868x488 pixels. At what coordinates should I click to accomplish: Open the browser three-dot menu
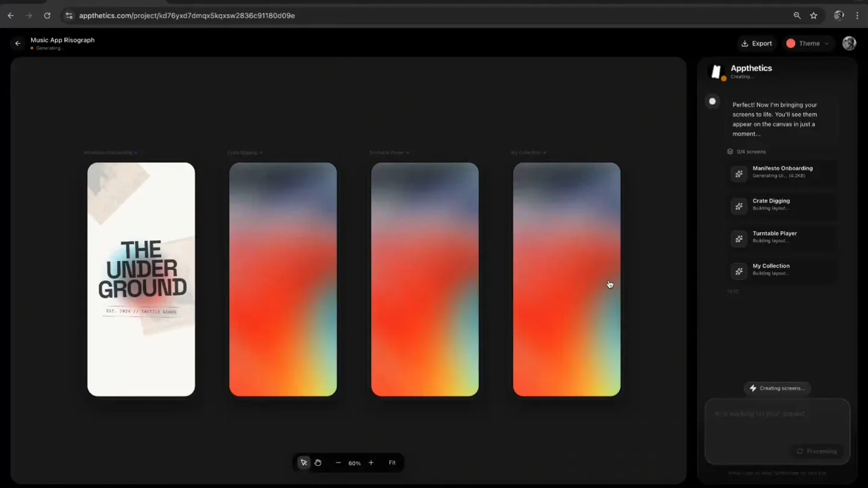857,16
